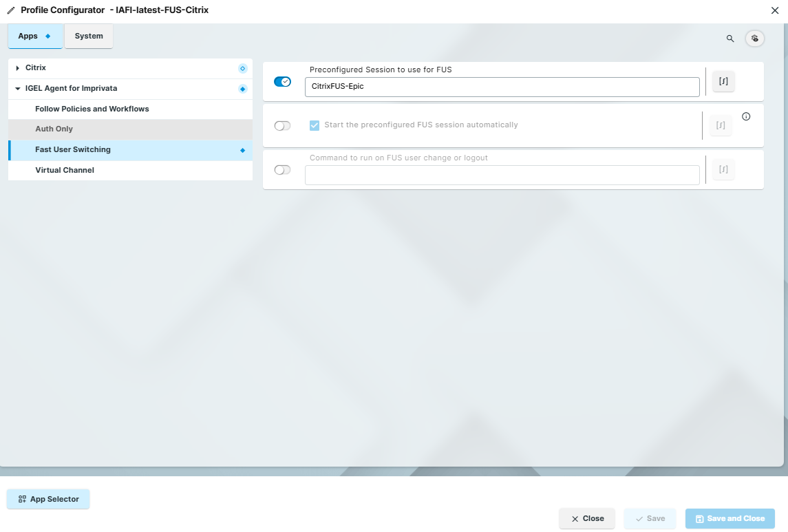
Task: Click the diamond indicator on Citrix row
Action: pos(242,68)
